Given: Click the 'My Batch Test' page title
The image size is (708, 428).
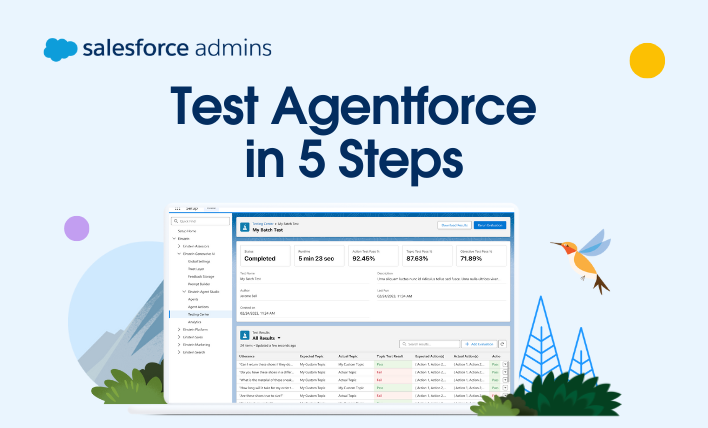Looking at the screenshot, I should [268, 230].
